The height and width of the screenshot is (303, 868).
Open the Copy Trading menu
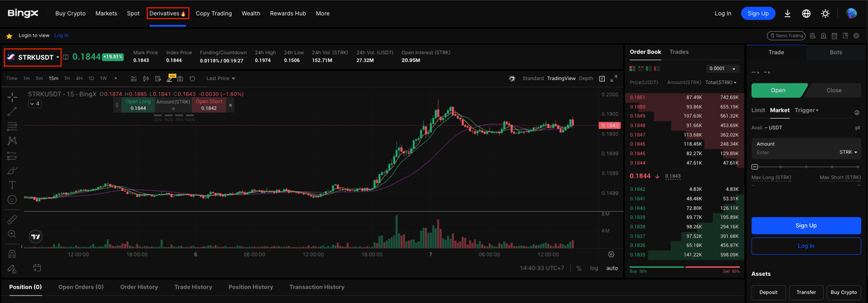point(214,14)
